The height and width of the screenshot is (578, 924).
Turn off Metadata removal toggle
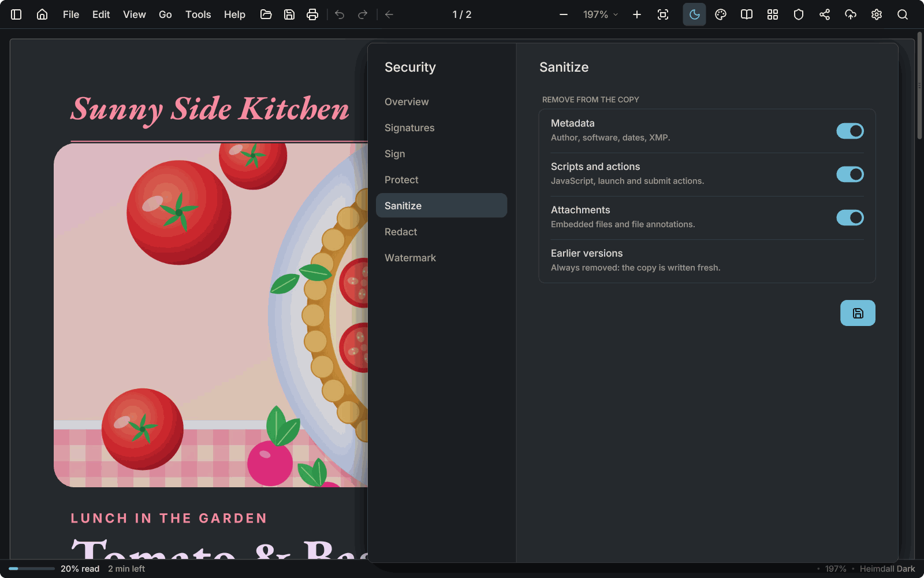coord(850,131)
